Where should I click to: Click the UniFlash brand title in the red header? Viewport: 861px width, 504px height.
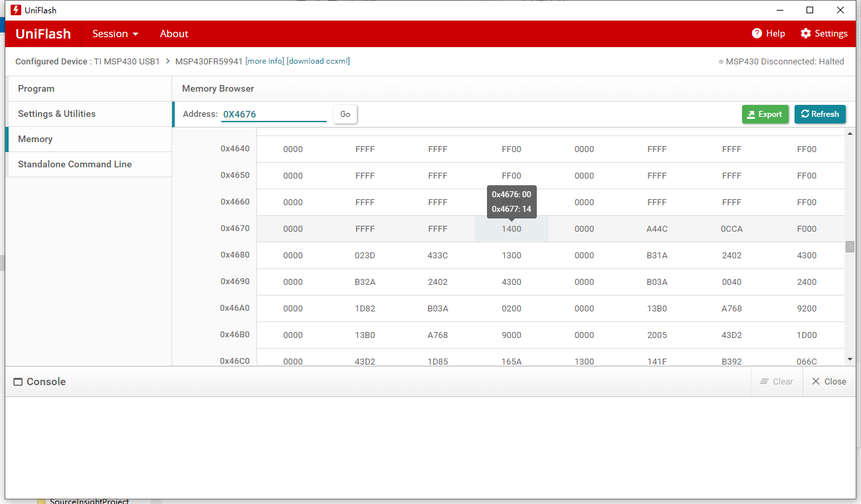point(43,34)
